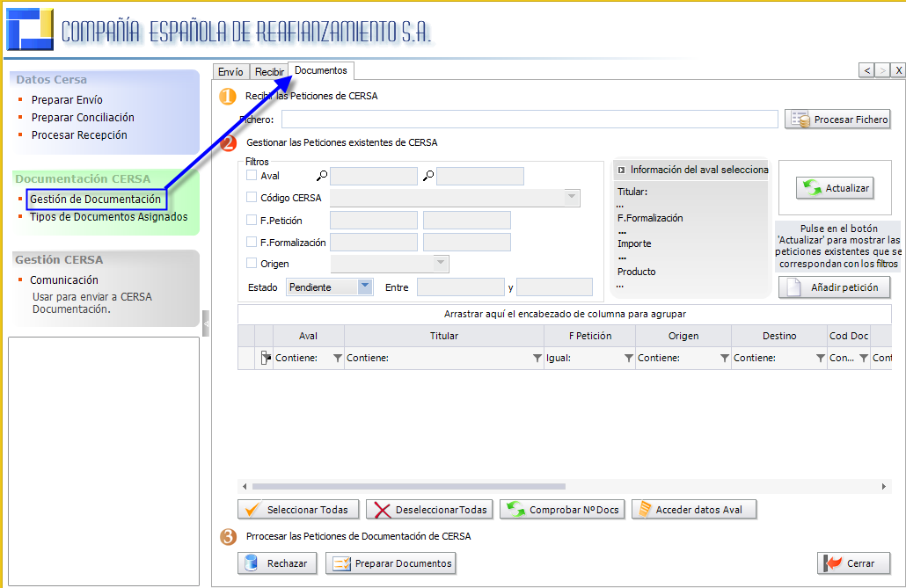
Task: Click the filter funnel in the Destino column
Action: [x=821, y=358]
